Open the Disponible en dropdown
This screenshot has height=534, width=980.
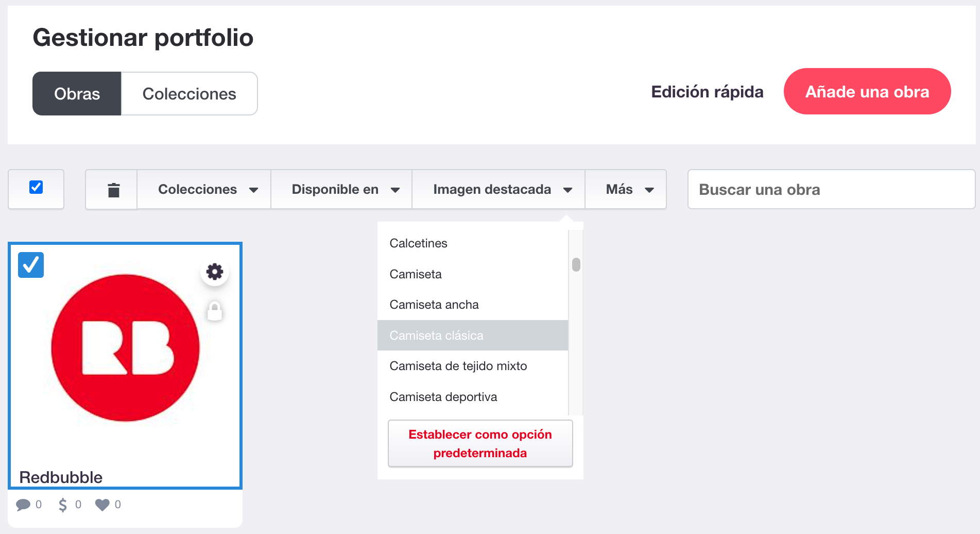click(341, 189)
